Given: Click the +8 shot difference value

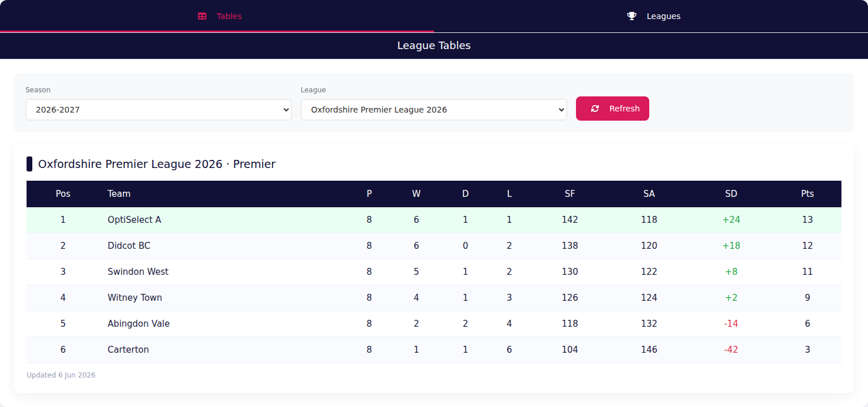Looking at the screenshot, I should (x=731, y=272).
